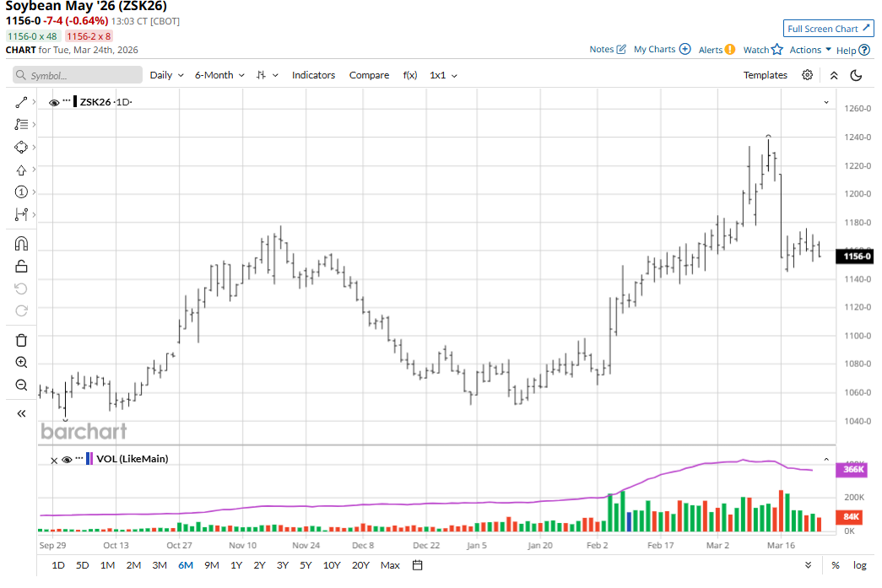
Task: Select the Max time range
Action: tap(390, 565)
